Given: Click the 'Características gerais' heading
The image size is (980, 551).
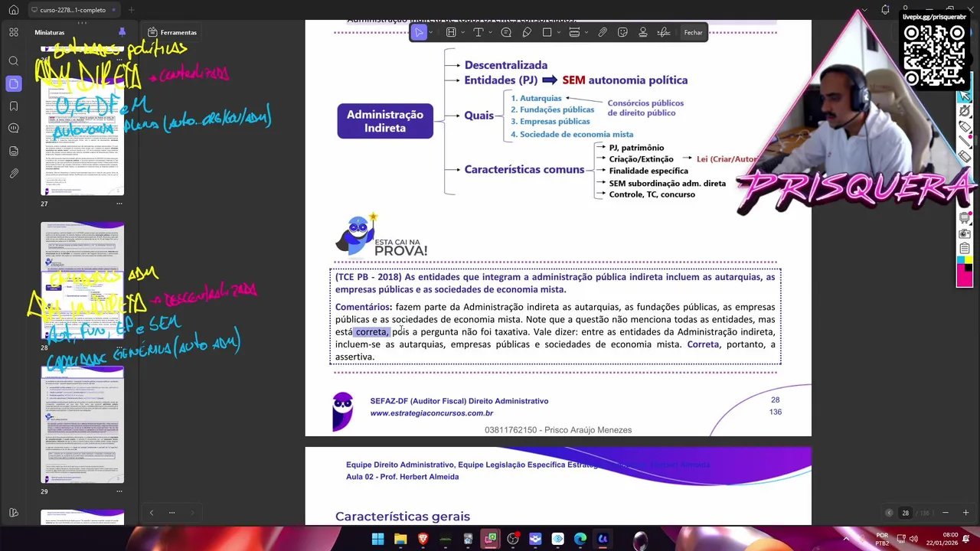Looking at the screenshot, I should pos(403,517).
